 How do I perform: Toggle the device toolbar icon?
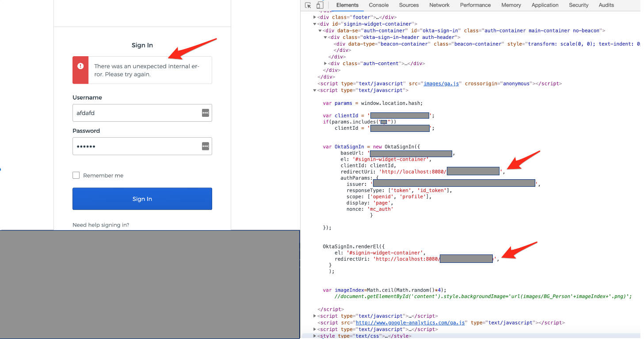320,5
